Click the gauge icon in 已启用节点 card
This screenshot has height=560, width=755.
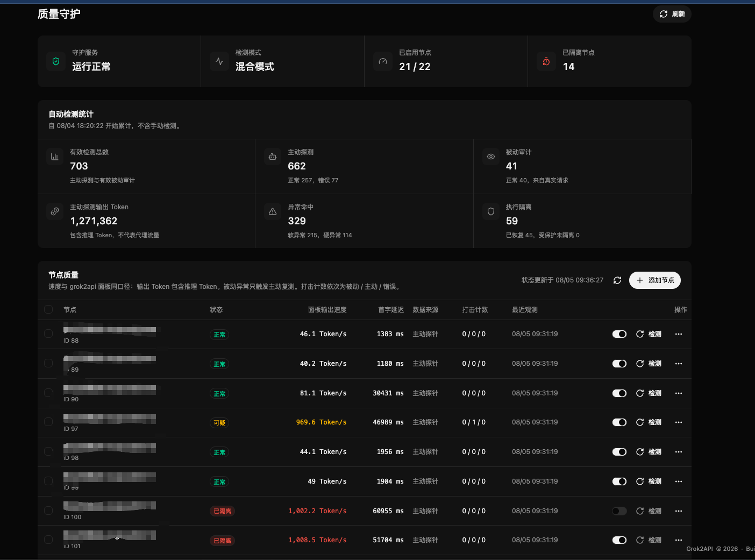pyautogui.click(x=383, y=61)
